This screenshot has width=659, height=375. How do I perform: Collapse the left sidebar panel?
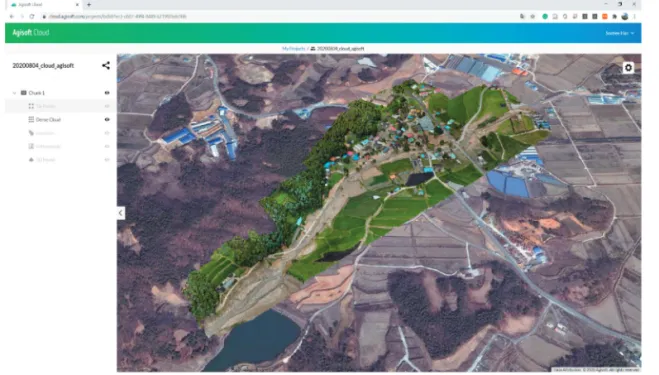[x=121, y=213]
